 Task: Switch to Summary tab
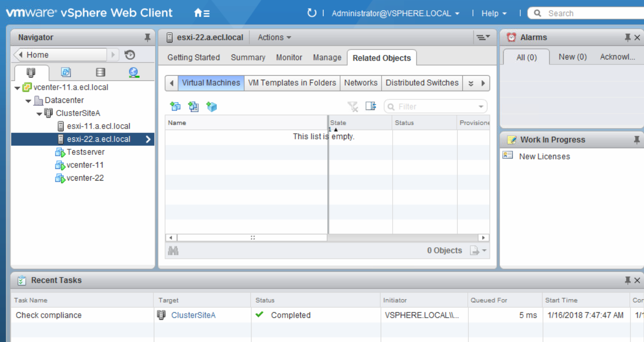tap(248, 58)
